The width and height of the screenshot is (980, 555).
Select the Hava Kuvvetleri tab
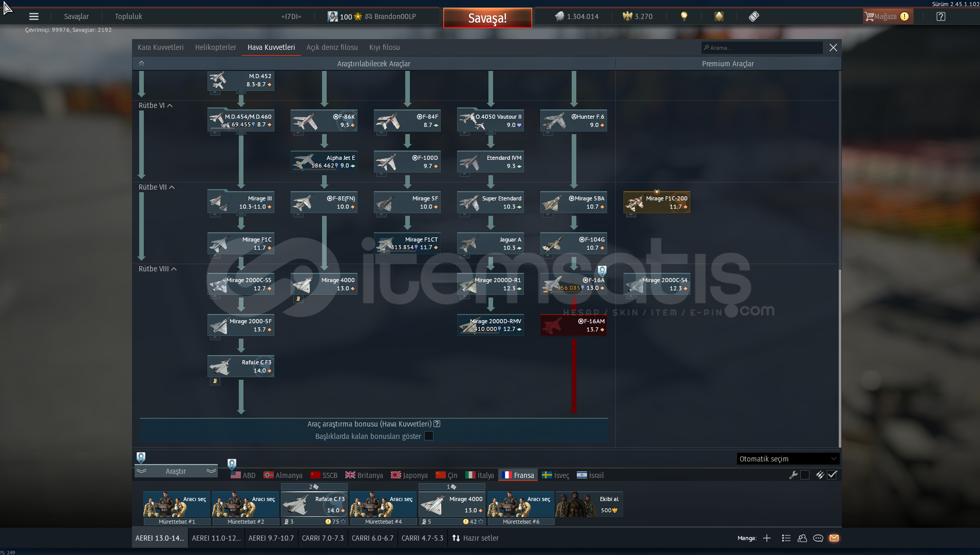[271, 47]
